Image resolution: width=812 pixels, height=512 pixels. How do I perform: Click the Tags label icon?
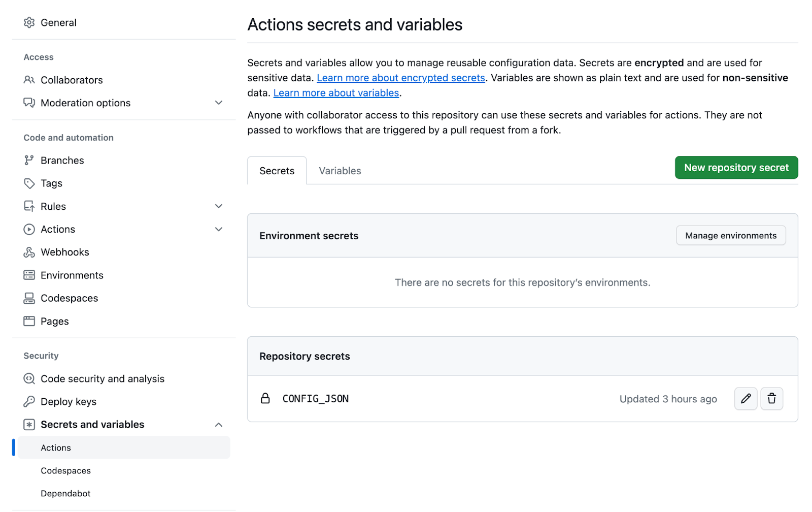click(29, 183)
